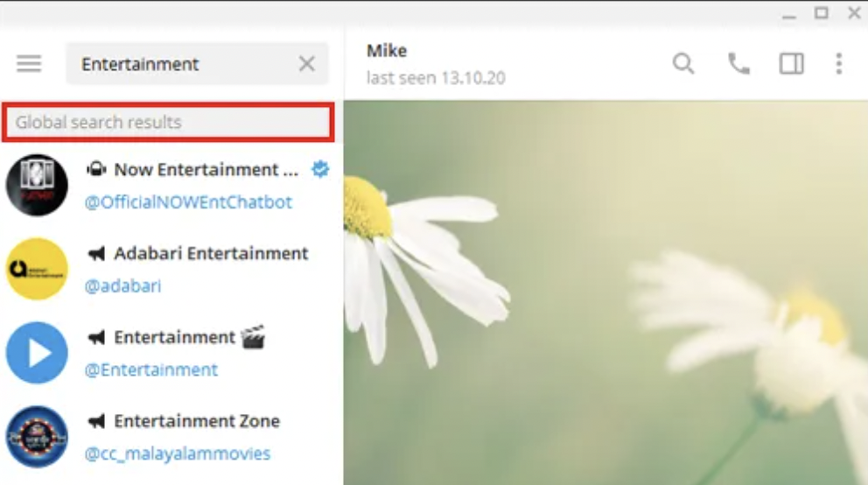Close the Telegram window

point(854,13)
